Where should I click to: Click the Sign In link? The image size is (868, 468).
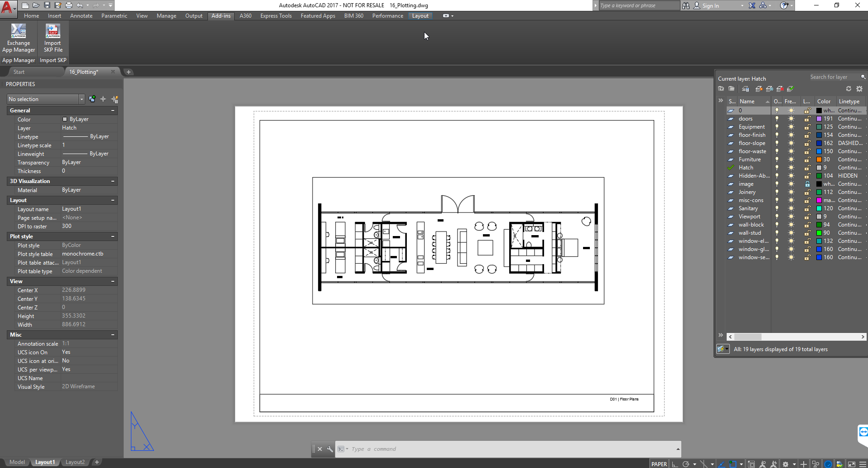click(x=711, y=5)
